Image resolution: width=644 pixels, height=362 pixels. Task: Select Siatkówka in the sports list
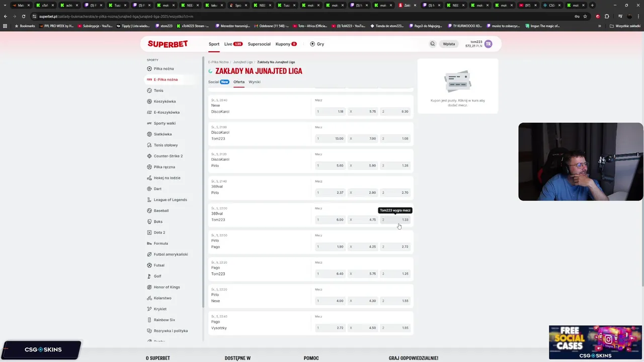(x=163, y=134)
